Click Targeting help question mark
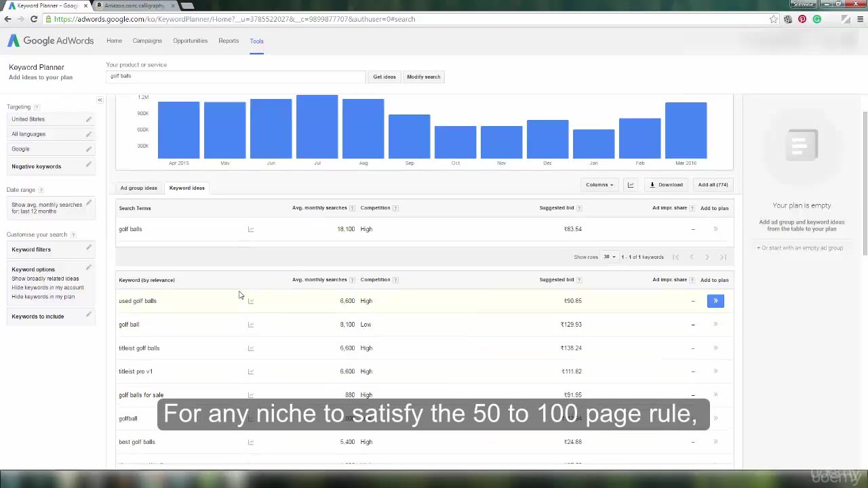The image size is (868, 488). pos(37,107)
